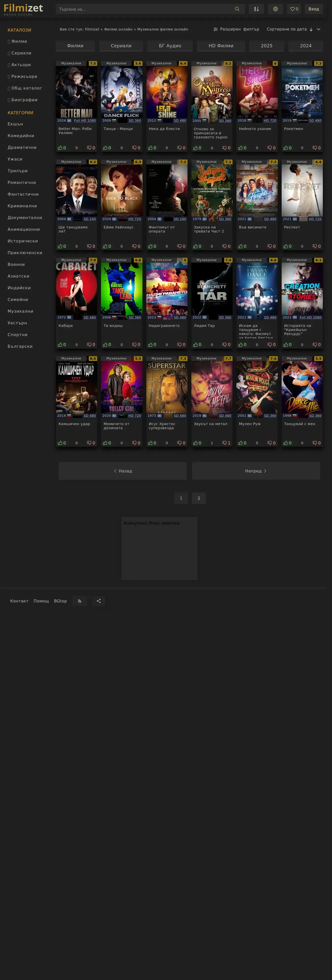332x980 pixels.
Task: Like Кабаре
Action: pyautogui.click(x=62, y=345)
